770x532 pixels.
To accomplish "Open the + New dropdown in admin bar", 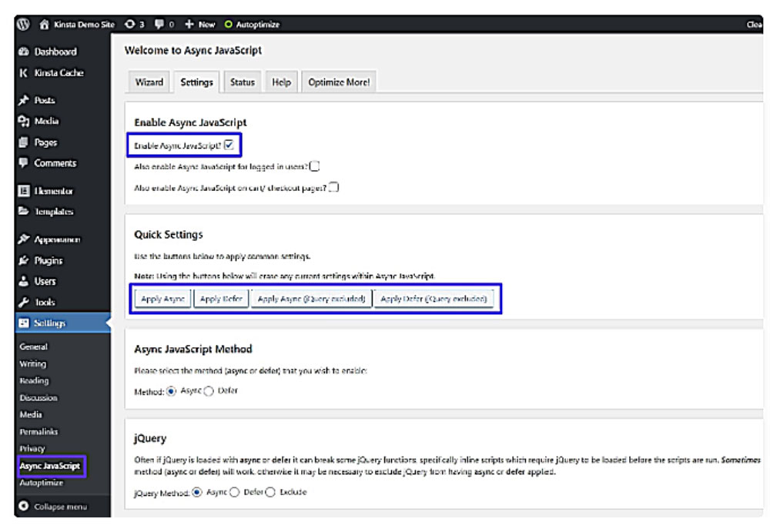I will [x=199, y=24].
